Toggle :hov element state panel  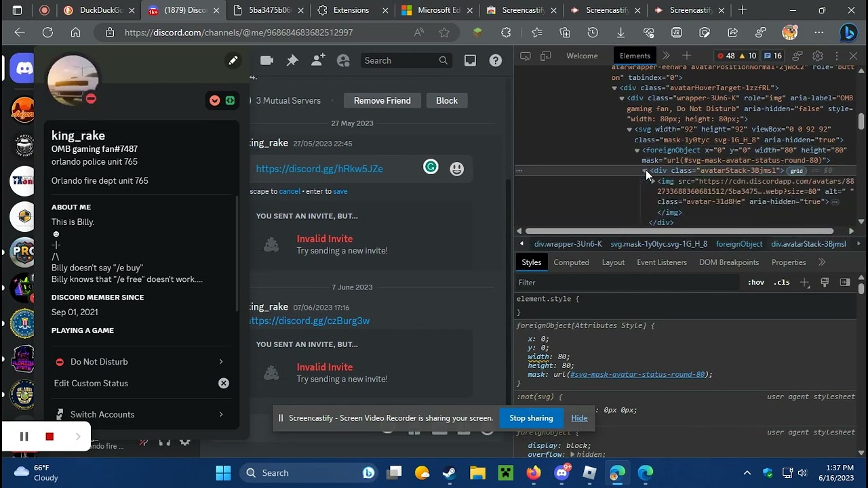(x=756, y=282)
